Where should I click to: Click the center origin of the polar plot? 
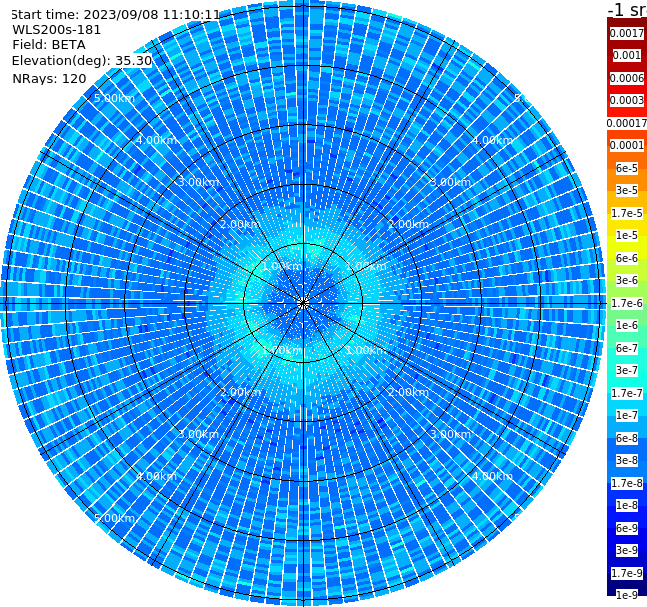click(303, 303)
